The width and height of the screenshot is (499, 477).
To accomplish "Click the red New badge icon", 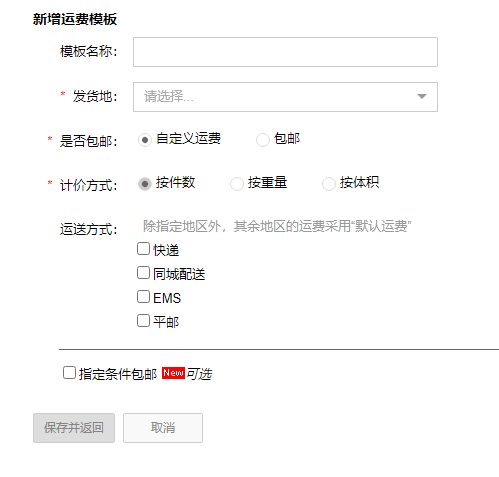I will tap(173, 373).
